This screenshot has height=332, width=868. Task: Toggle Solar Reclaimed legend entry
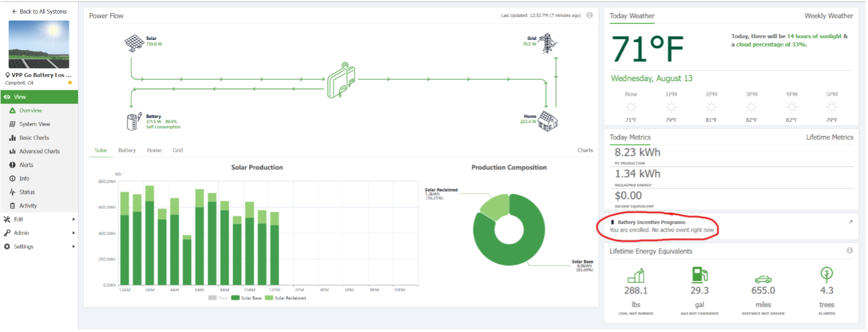[286, 298]
